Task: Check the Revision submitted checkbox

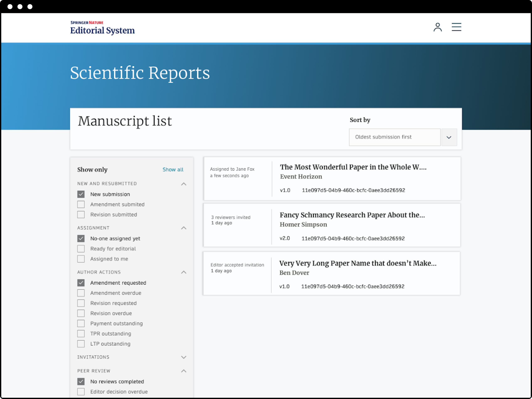Action: [x=81, y=214]
